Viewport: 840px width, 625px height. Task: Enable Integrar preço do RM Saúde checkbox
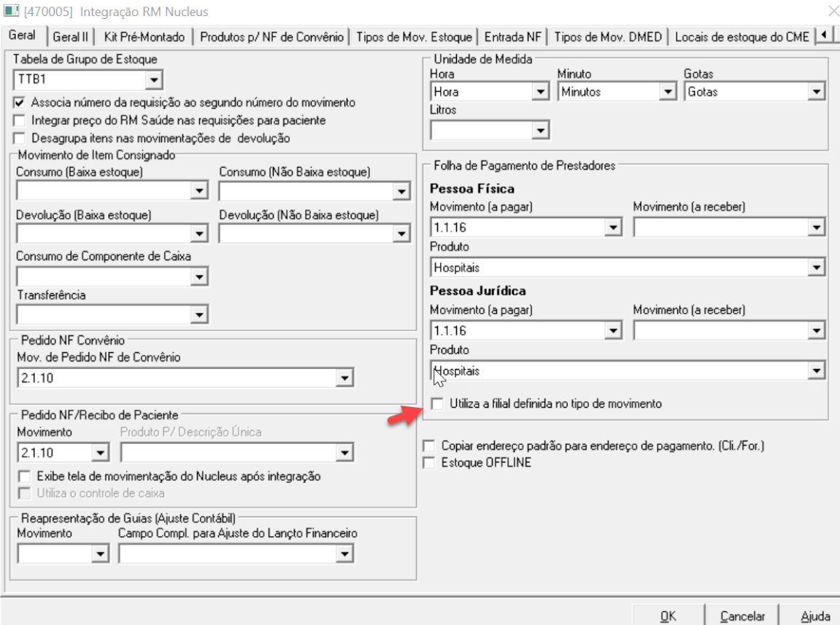(x=19, y=120)
